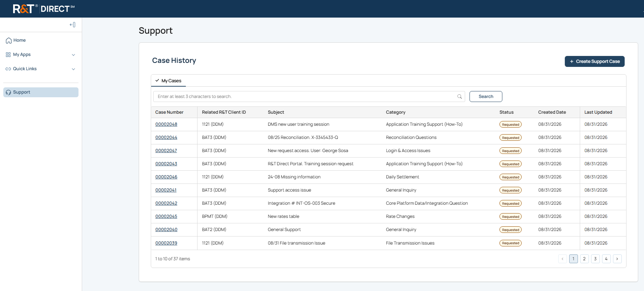Open case 00002042
The height and width of the screenshot is (291, 644).
tap(166, 203)
